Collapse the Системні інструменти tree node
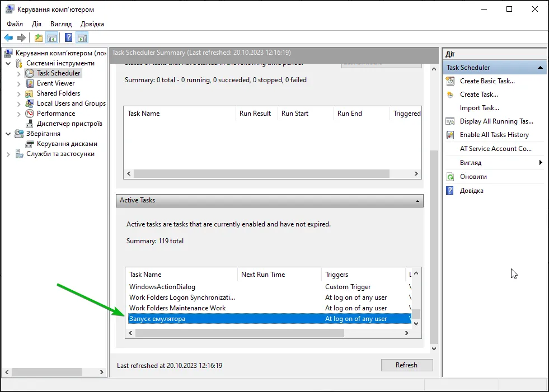549x392 pixels. tap(8, 63)
